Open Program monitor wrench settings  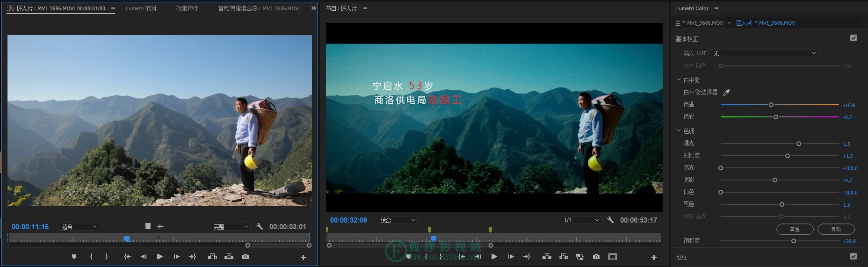(610, 220)
